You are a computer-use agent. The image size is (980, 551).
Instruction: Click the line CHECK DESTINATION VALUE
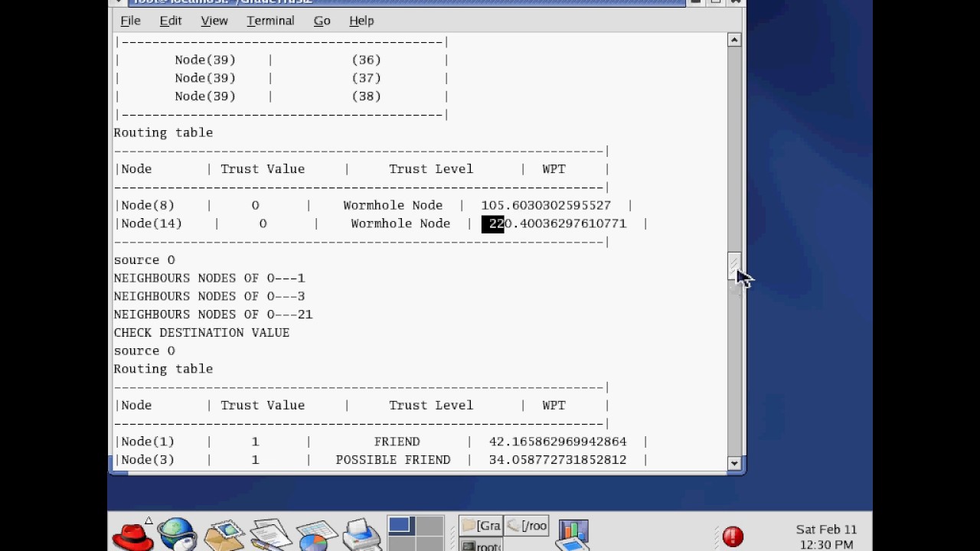(x=202, y=333)
